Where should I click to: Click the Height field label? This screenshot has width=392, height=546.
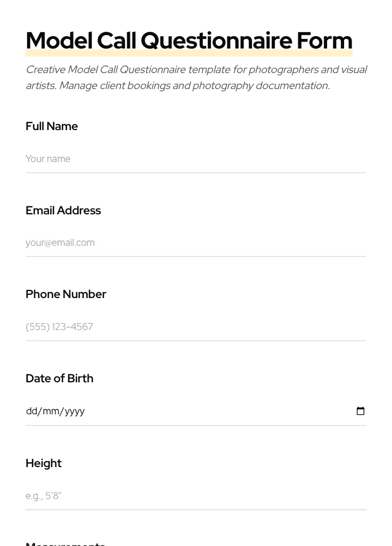tap(43, 463)
